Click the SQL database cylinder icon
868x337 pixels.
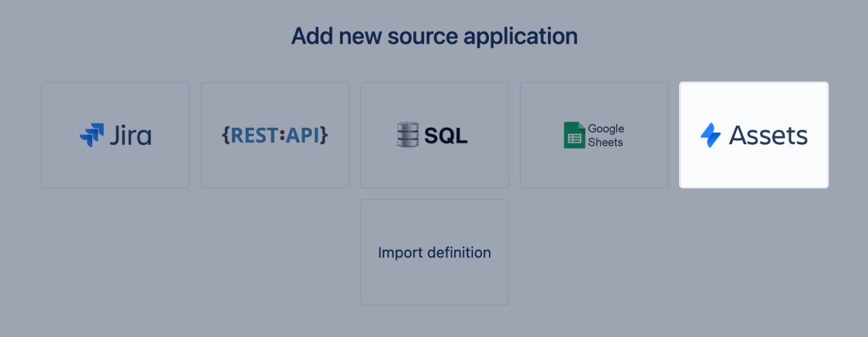(408, 135)
